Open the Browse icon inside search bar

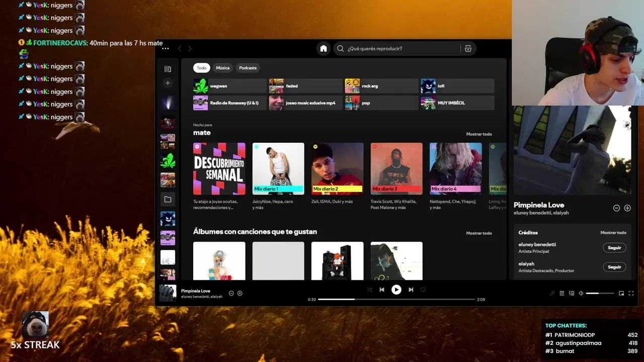(x=468, y=48)
